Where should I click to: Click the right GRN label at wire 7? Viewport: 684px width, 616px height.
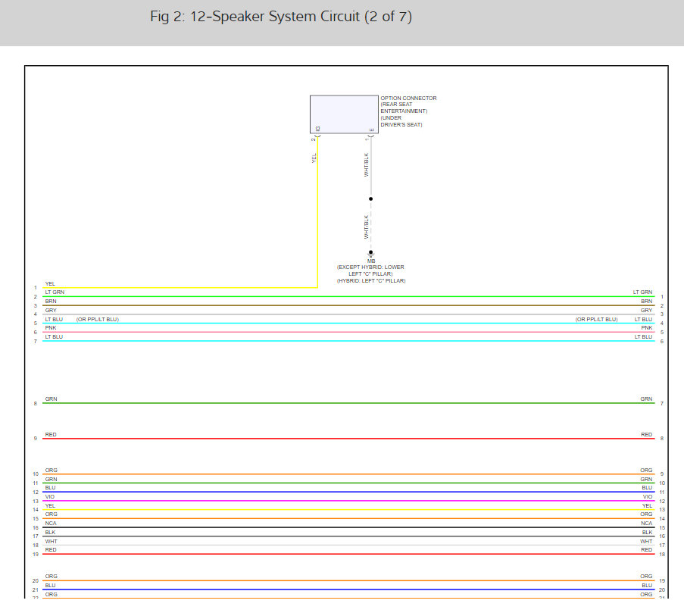point(646,399)
